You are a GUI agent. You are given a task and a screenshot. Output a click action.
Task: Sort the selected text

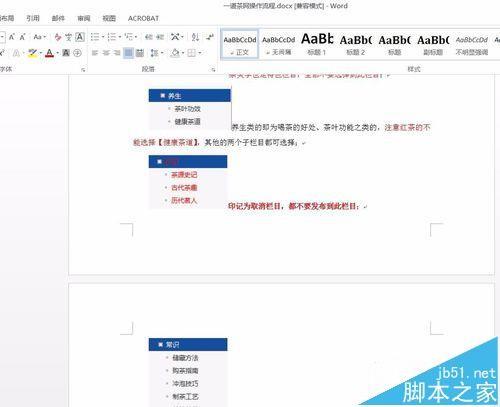[196, 37]
